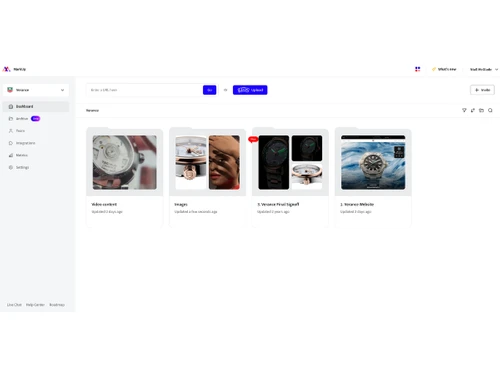Open the Verance workspace dropdown
The height and width of the screenshot is (375, 500).
(x=36, y=90)
